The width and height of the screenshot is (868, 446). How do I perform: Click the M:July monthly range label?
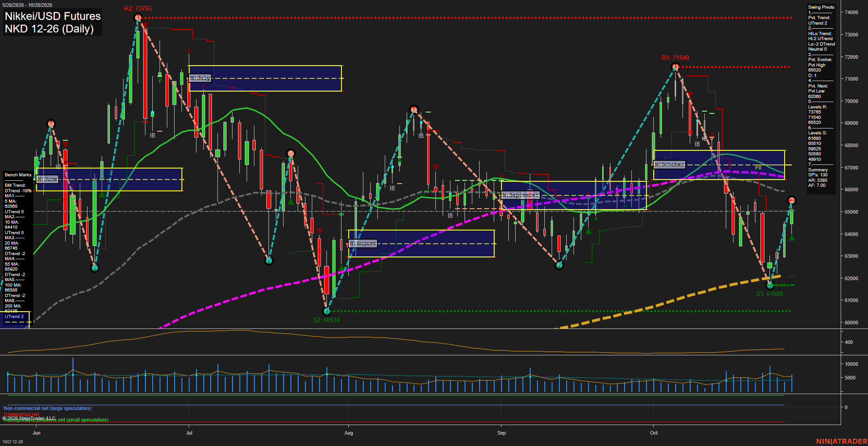point(200,78)
